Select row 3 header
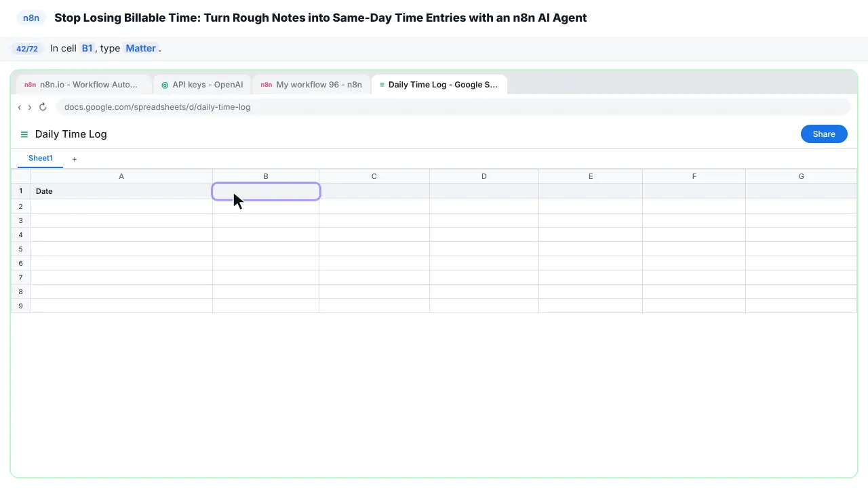This screenshot has width=868, height=488. tap(21, 220)
